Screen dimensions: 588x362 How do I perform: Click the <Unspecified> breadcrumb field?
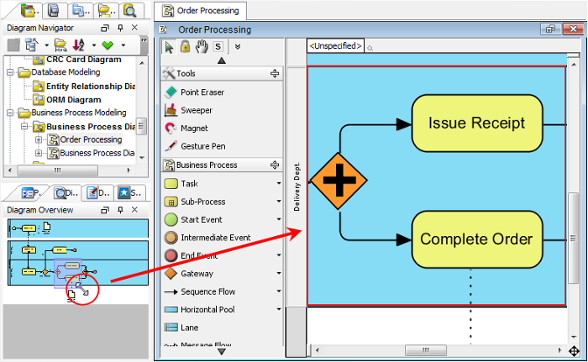click(335, 46)
